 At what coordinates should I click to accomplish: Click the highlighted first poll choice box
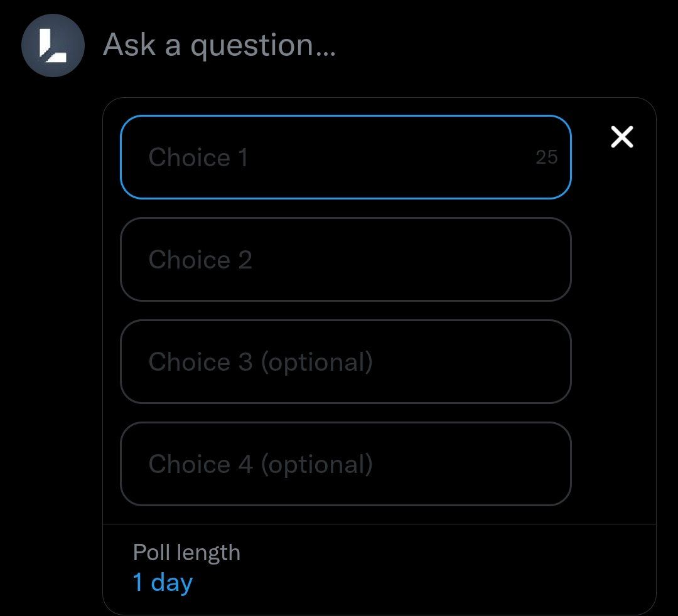[x=326, y=157]
